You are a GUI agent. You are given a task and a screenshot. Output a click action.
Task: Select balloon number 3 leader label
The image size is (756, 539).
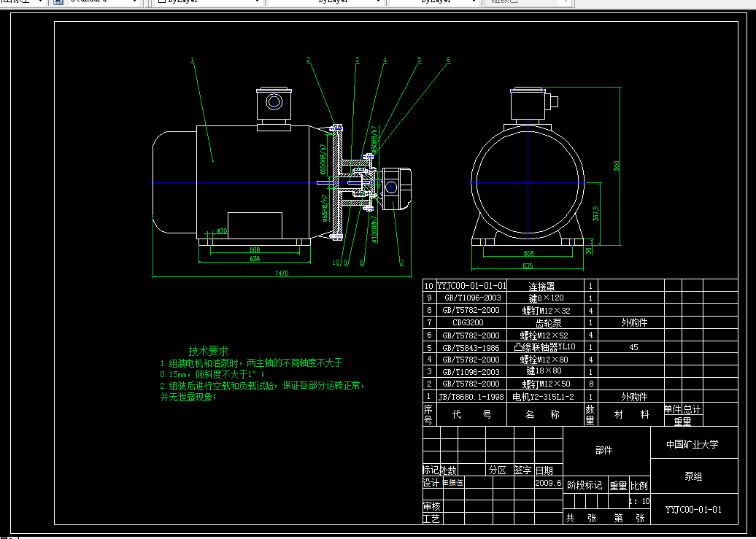(358, 61)
